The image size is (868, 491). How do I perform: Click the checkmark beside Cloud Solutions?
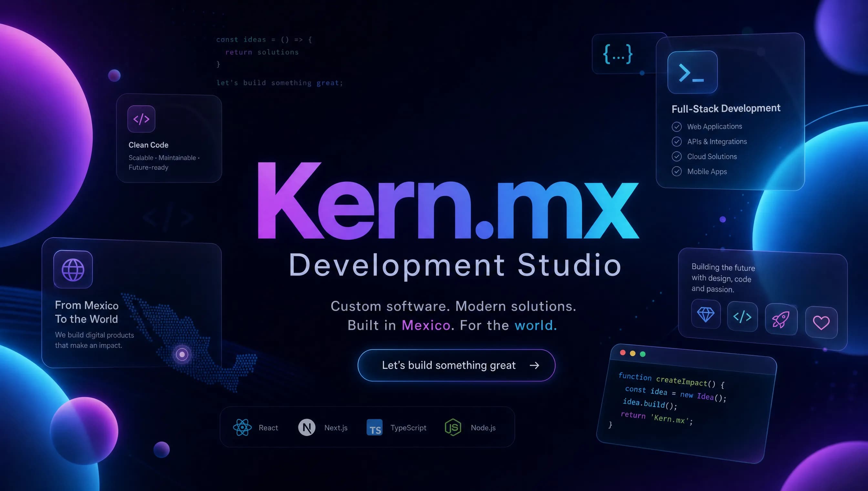pos(677,156)
